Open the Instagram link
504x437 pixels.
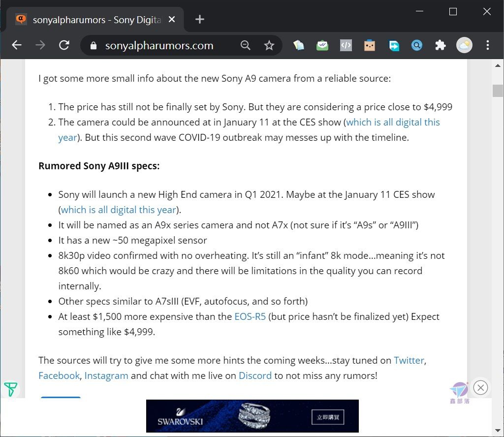pyautogui.click(x=106, y=375)
